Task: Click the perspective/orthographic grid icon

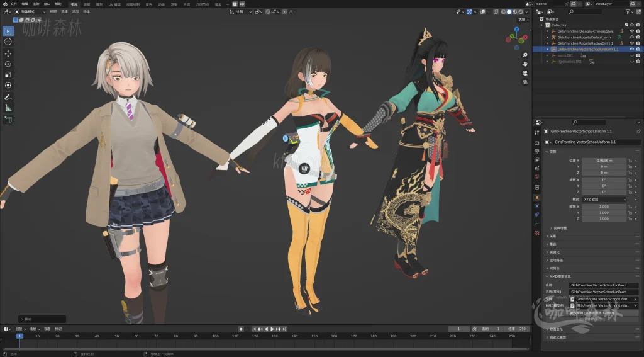Action: pos(525,82)
